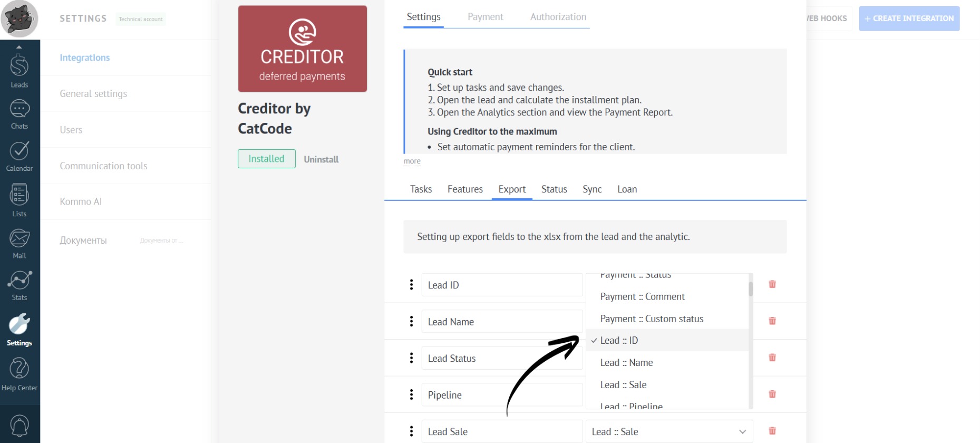This screenshot has height=443, width=980.
Task: Select 'Lead :: Name' option in dropdown
Action: click(626, 363)
